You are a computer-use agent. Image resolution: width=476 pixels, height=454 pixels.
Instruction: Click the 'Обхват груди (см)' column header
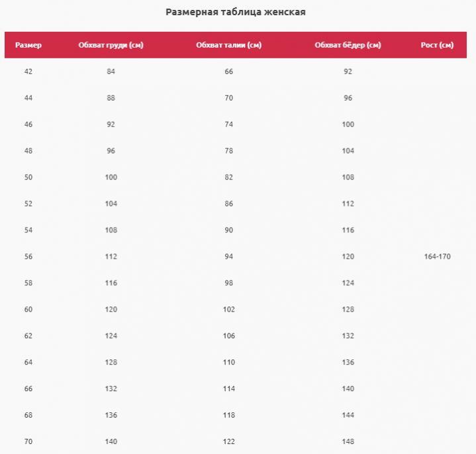tap(111, 46)
